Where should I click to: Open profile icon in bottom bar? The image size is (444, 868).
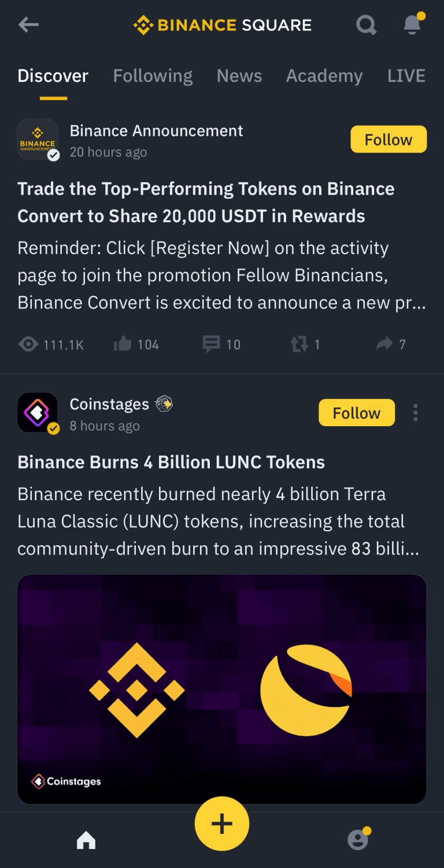(x=358, y=840)
